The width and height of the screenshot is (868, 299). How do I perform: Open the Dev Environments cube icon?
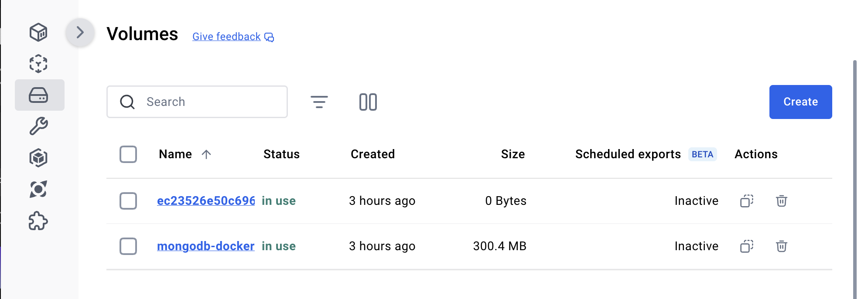(x=38, y=158)
